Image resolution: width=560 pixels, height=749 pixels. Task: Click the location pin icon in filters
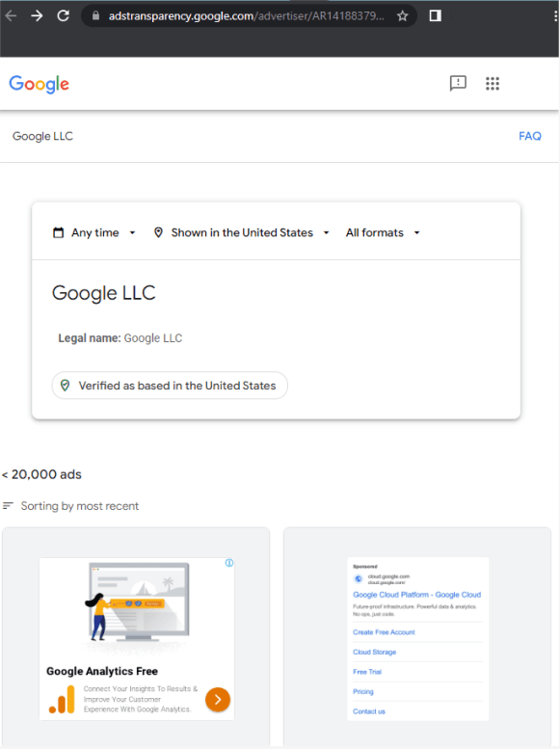click(x=158, y=232)
